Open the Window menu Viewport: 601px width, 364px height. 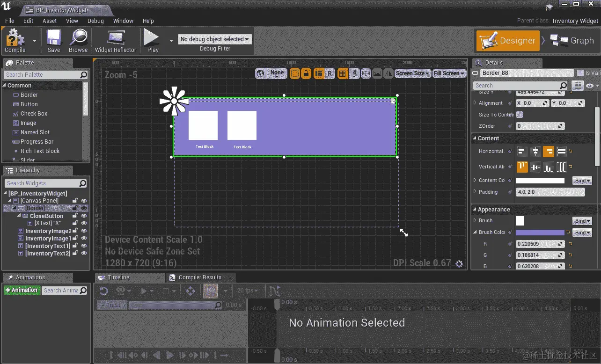click(x=123, y=21)
